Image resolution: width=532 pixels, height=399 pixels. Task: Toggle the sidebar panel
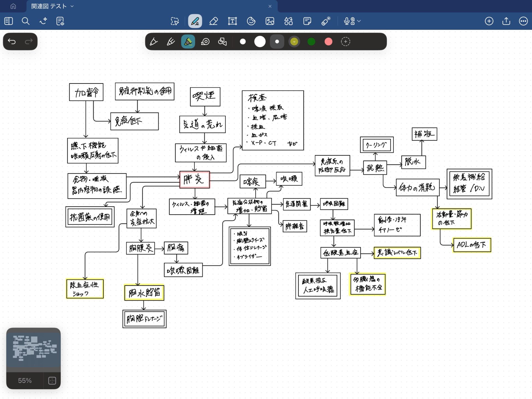[9, 21]
